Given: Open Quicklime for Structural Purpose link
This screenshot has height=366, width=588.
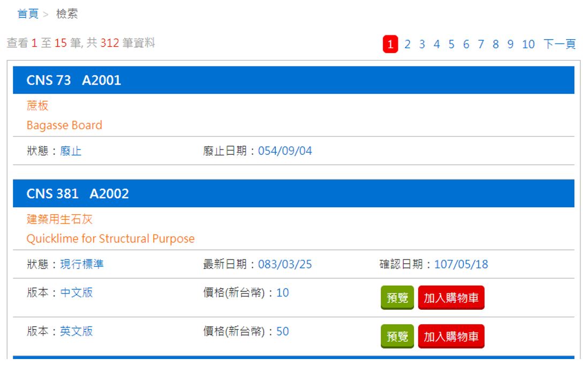Looking at the screenshot, I should click(111, 239).
